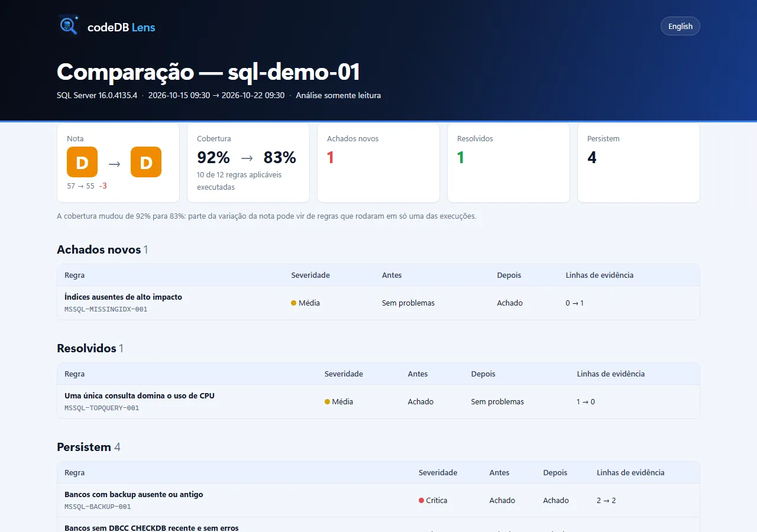The height and width of the screenshot is (532, 757).
Task: Click the Severidade header in Persistem table
Action: point(438,473)
